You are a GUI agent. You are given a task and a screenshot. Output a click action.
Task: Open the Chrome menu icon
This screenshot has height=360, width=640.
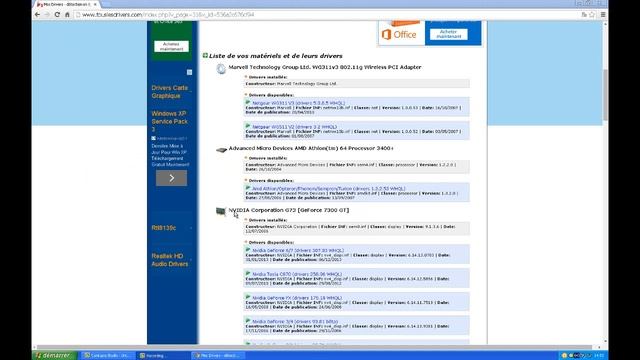click(x=603, y=15)
